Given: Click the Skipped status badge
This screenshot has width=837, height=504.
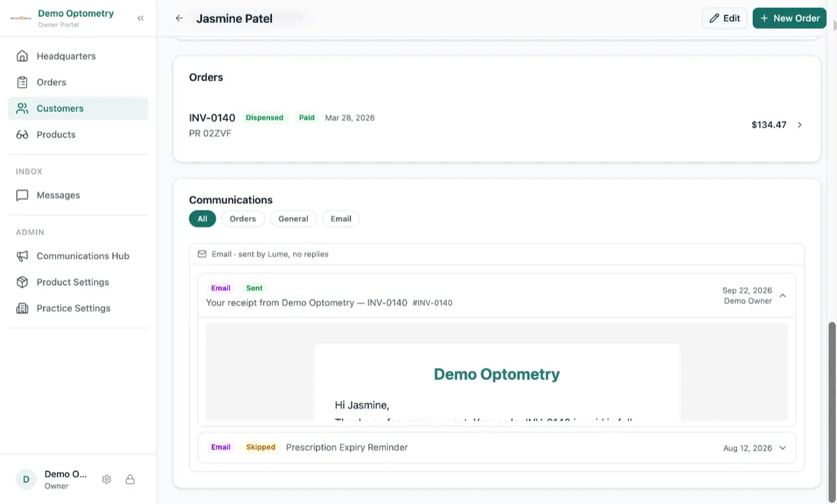Looking at the screenshot, I should (x=261, y=447).
